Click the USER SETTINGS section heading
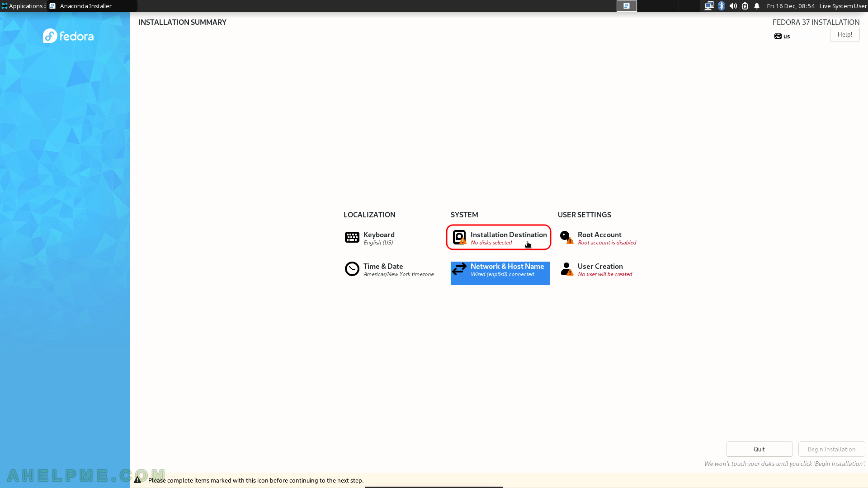The height and width of the screenshot is (488, 868). pos(584,215)
